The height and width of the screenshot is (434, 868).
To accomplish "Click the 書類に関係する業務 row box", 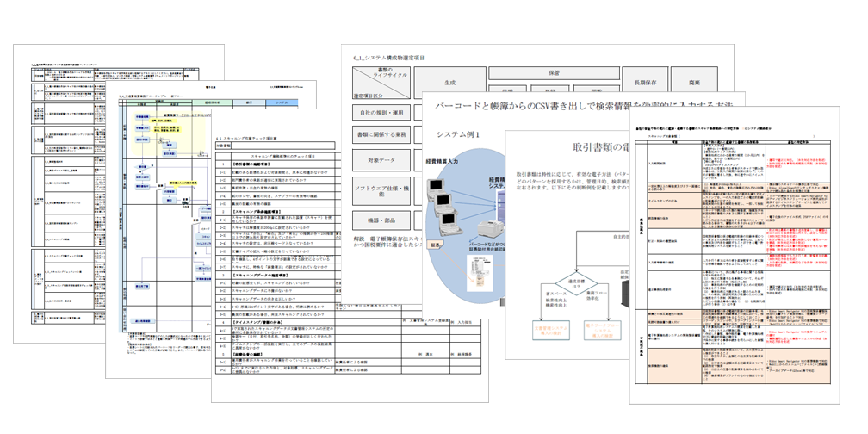I will pyautogui.click(x=380, y=133).
